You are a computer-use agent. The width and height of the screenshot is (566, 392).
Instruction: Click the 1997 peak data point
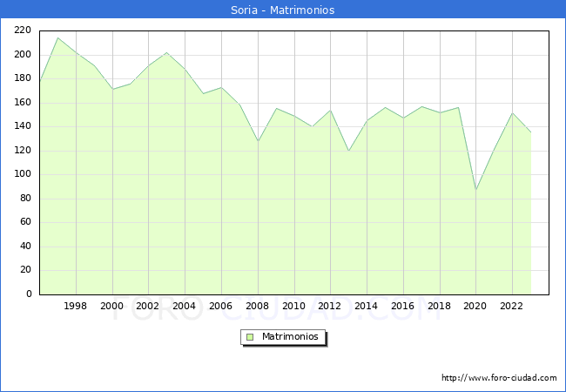[x=58, y=38]
